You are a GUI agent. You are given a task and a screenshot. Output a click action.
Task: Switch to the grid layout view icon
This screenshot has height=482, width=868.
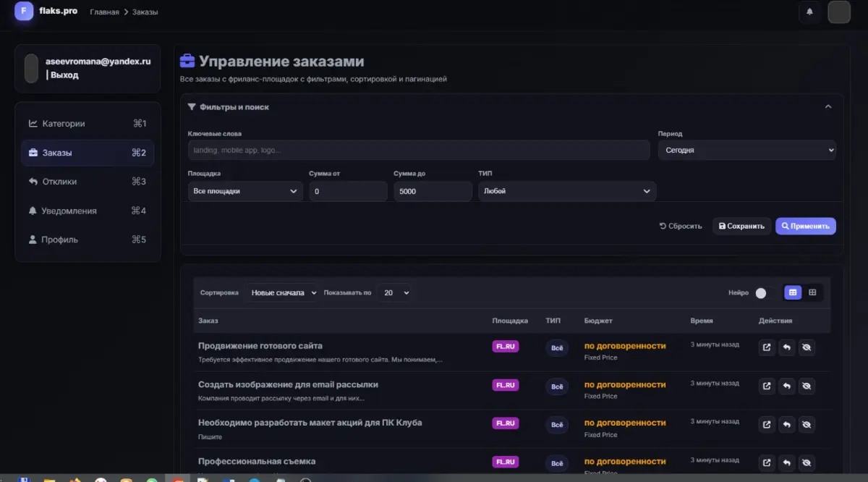(x=812, y=292)
